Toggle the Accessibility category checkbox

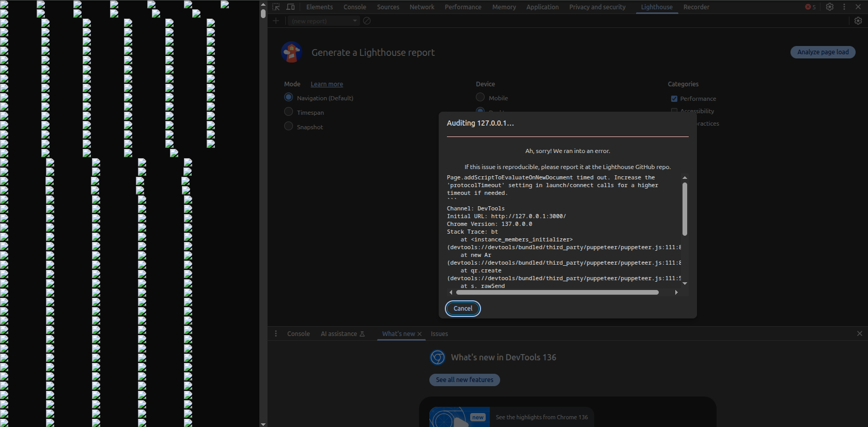(674, 110)
